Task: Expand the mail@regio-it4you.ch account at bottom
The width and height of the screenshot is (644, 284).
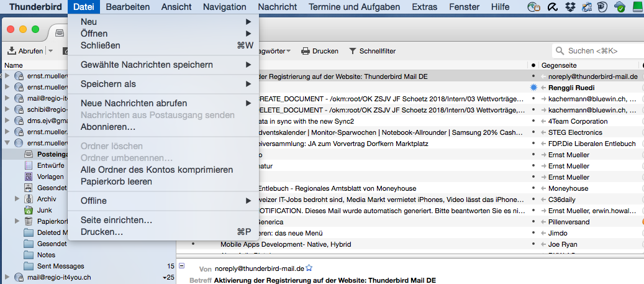Action: click(x=7, y=277)
